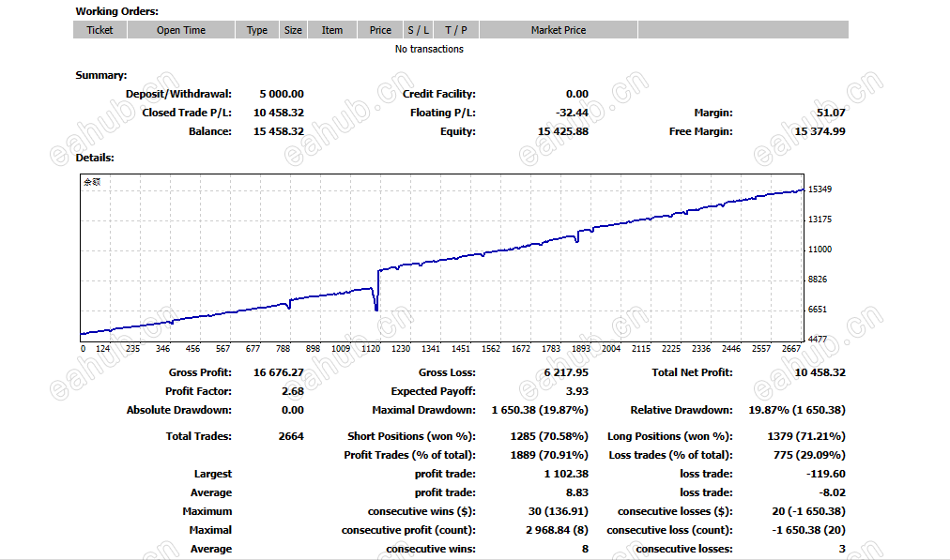Select the average loss trade value -8.02
The width and height of the screenshot is (950, 560).
832,492
